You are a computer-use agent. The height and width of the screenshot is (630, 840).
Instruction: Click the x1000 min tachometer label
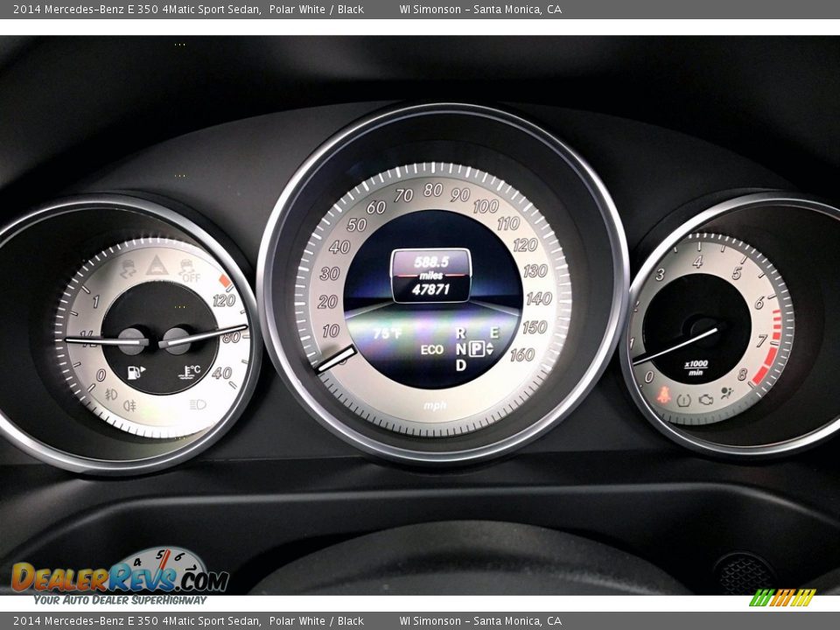[x=696, y=367]
